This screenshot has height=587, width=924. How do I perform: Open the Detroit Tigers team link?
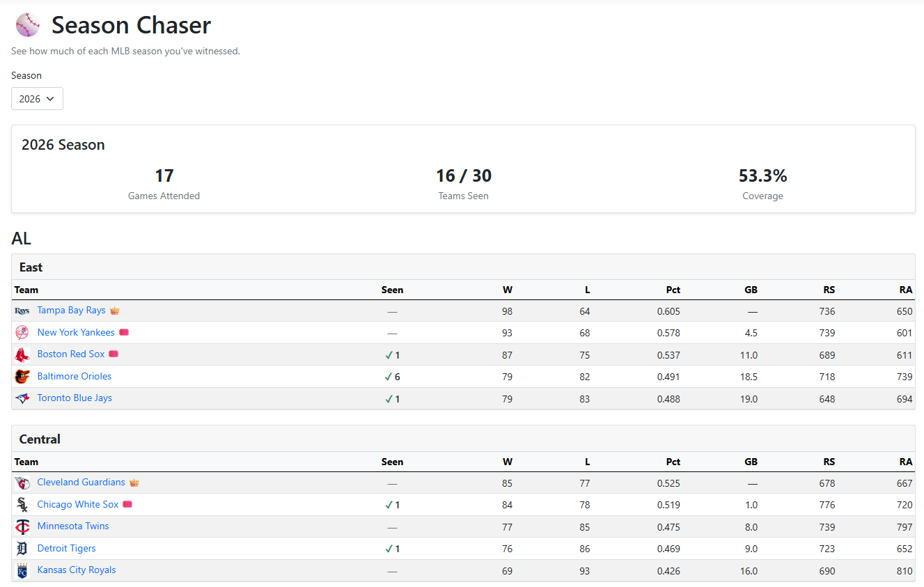coord(67,548)
